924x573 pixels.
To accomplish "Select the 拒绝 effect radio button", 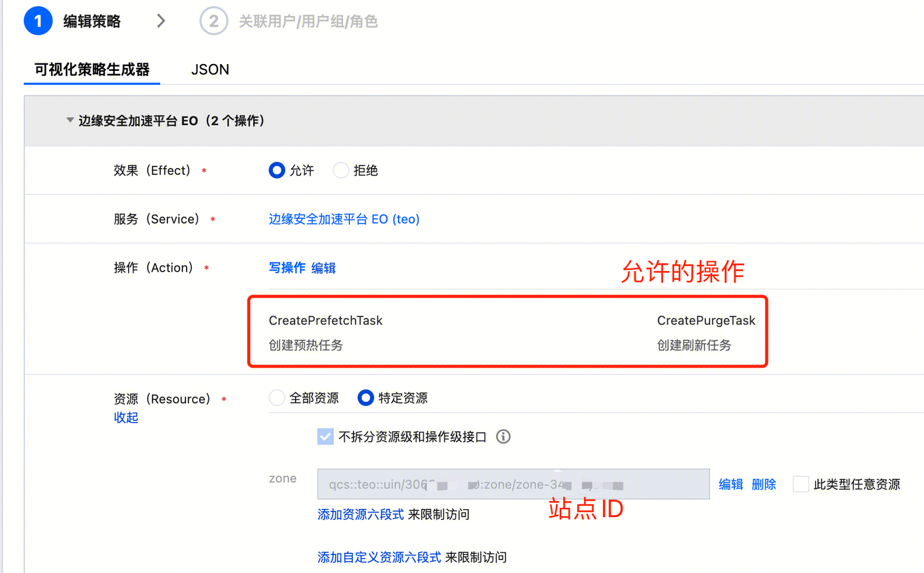I will 341,170.
